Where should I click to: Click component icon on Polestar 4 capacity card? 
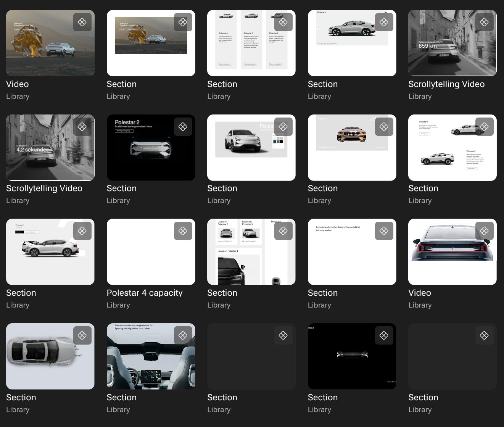[183, 231]
